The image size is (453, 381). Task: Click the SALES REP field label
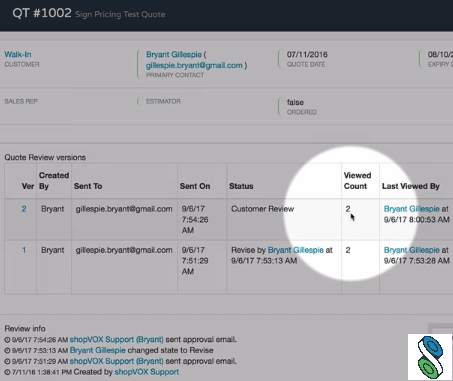click(x=21, y=101)
